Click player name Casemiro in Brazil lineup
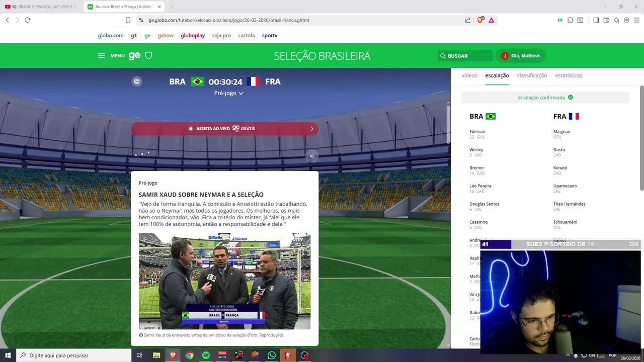This screenshot has height=362, width=644. tap(478, 222)
